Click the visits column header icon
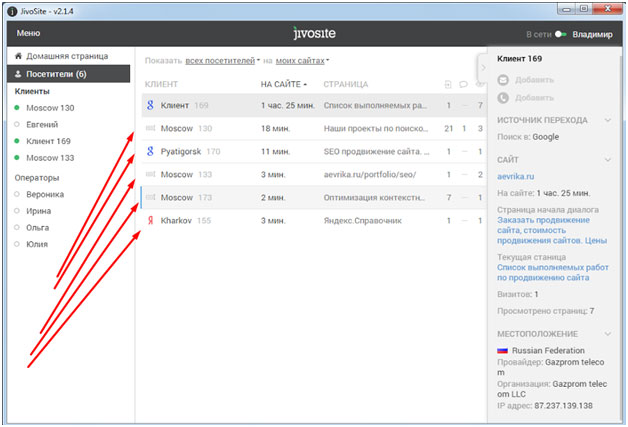 click(x=448, y=84)
